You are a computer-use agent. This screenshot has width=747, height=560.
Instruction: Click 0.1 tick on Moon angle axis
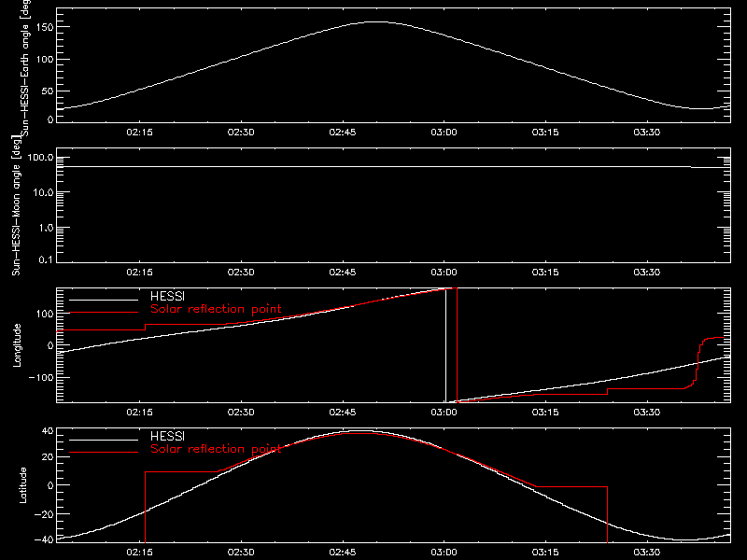tap(46, 259)
